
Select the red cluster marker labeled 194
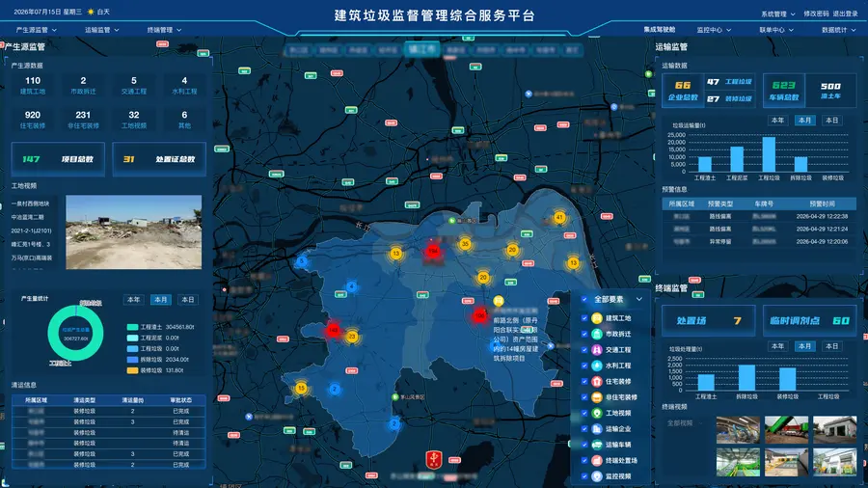click(x=433, y=251)
